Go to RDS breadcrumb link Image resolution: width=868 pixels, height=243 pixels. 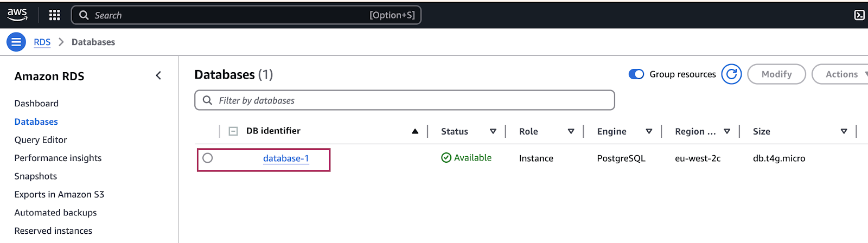point(42,42)
